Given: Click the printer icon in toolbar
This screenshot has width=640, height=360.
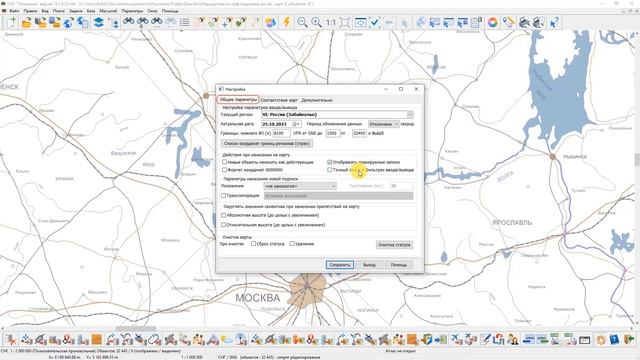Looking at the screenshot, I should (524, 22).
